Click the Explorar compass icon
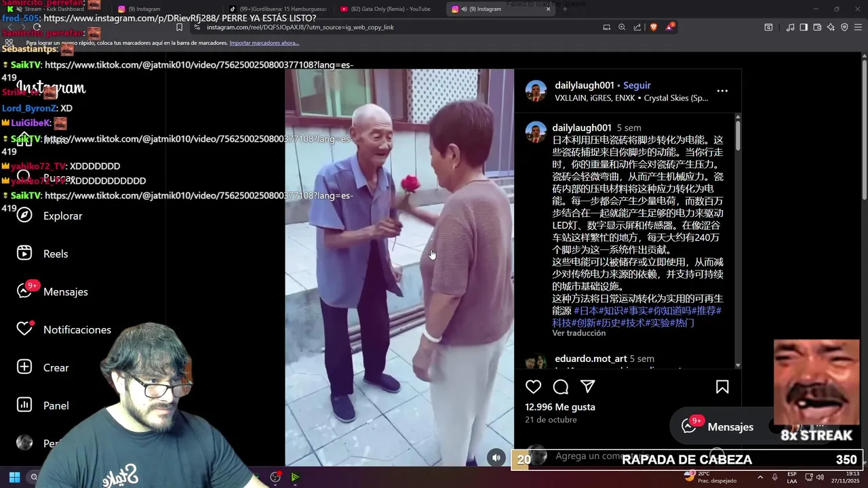868x488 pixels. tap(24, 216)
